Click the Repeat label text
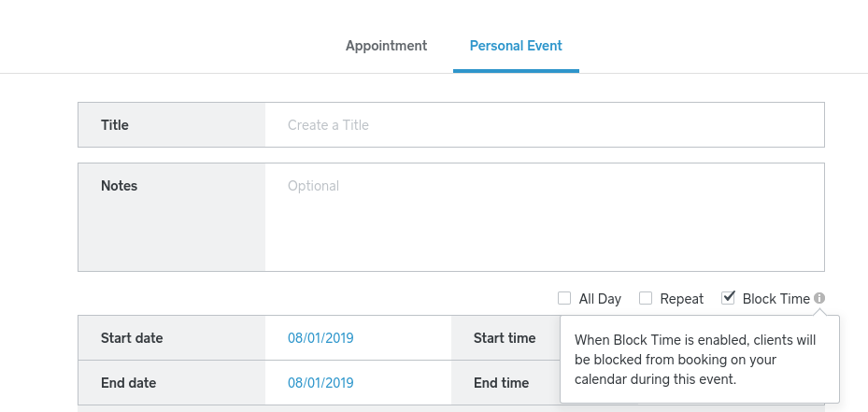The height and width of the screenshot is (412, 868). point(681,299)
